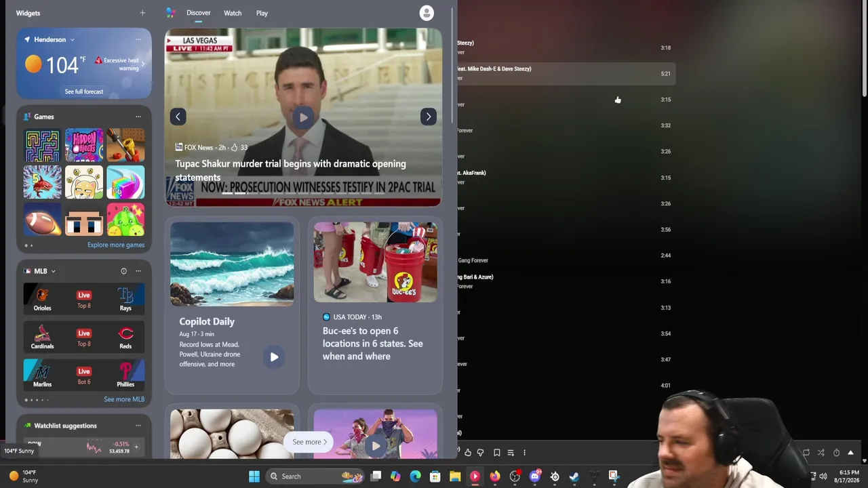This screenshot has width=868, height=488.
Task: Open the Orioles team logo in MLB
Action: 42,295
